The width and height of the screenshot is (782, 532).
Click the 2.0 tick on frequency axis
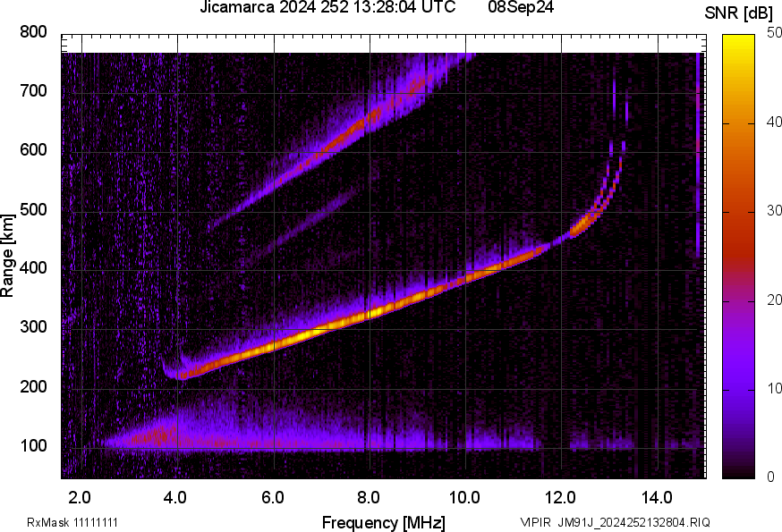pyautogui.click(x=80, y=496)
